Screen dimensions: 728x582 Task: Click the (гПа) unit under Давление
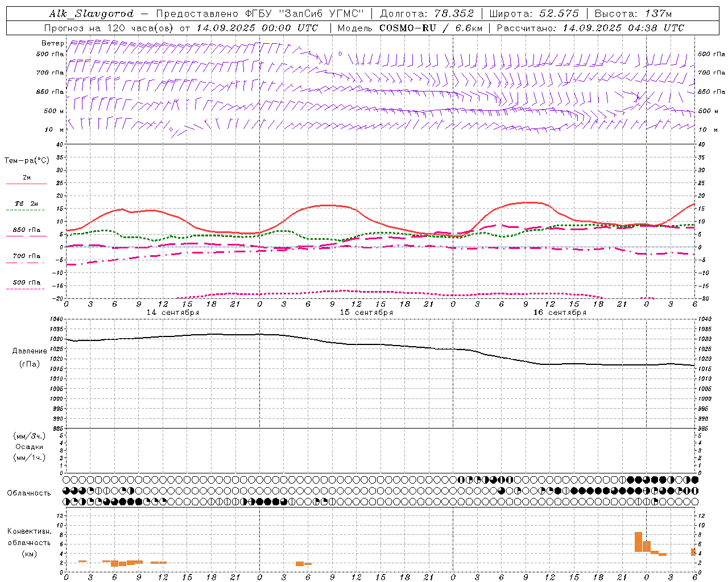point(30,364)
